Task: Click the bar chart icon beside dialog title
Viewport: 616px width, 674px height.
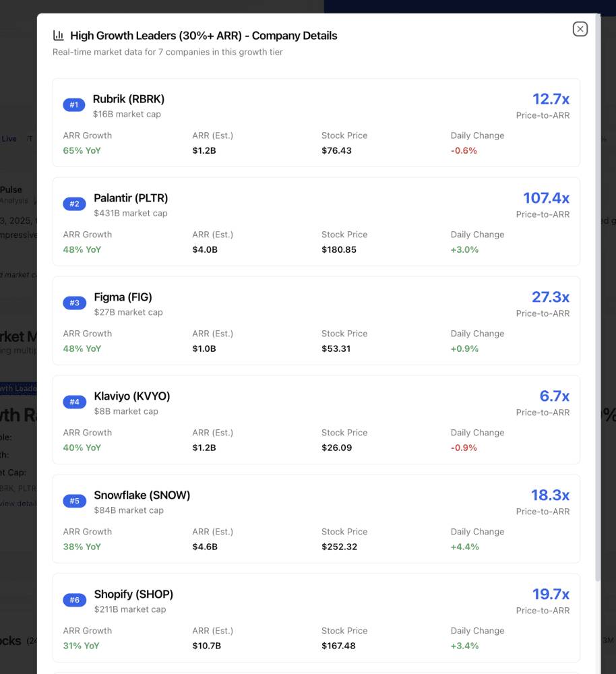Action: (x=57, y=35)
